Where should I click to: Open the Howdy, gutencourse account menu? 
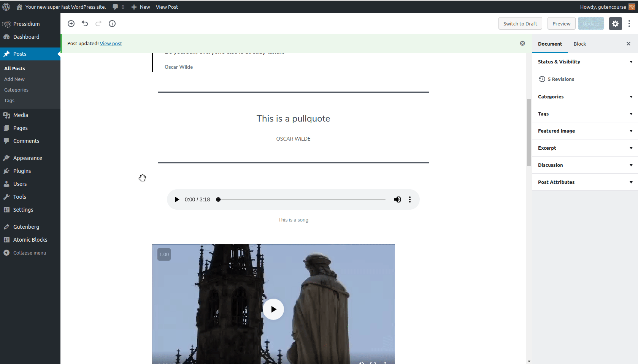(x=608, y=7)
